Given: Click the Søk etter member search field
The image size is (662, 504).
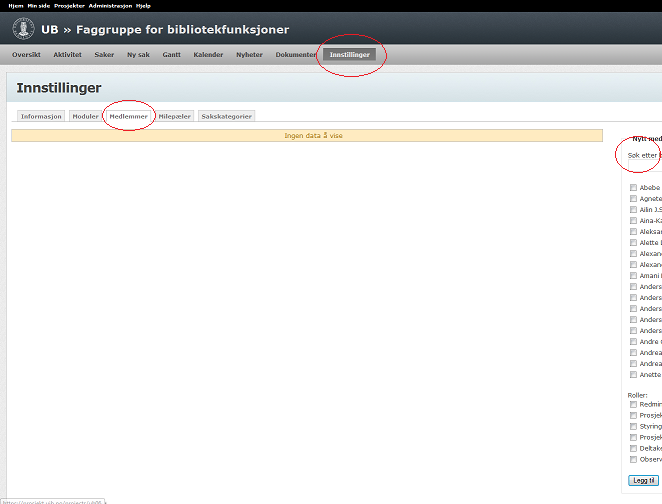Looking at the screenshot, I should (650, 157).
